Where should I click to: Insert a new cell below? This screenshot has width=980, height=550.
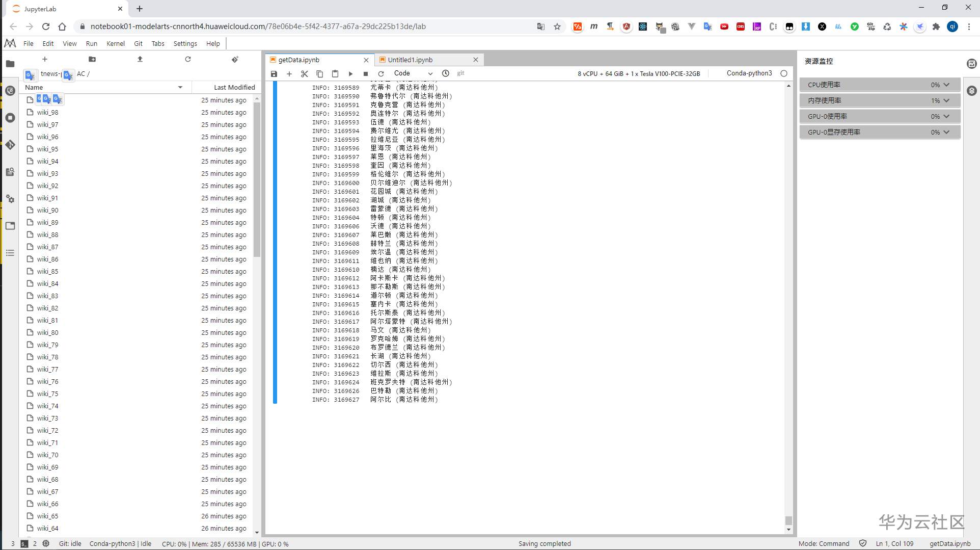289,73
